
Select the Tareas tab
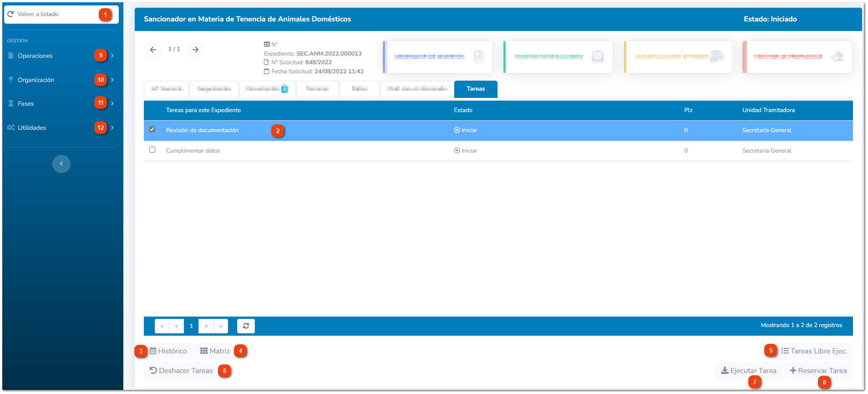476,89
